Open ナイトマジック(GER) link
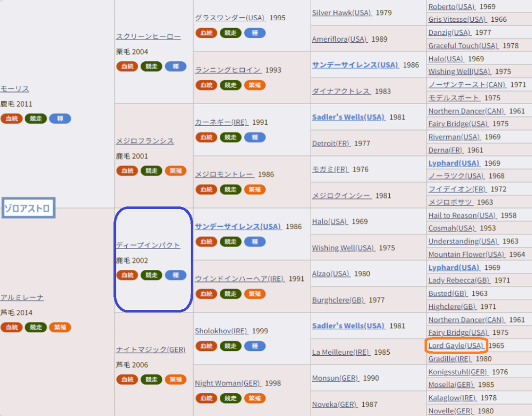Viewport: 532px width, 416px height. point(151,349)
